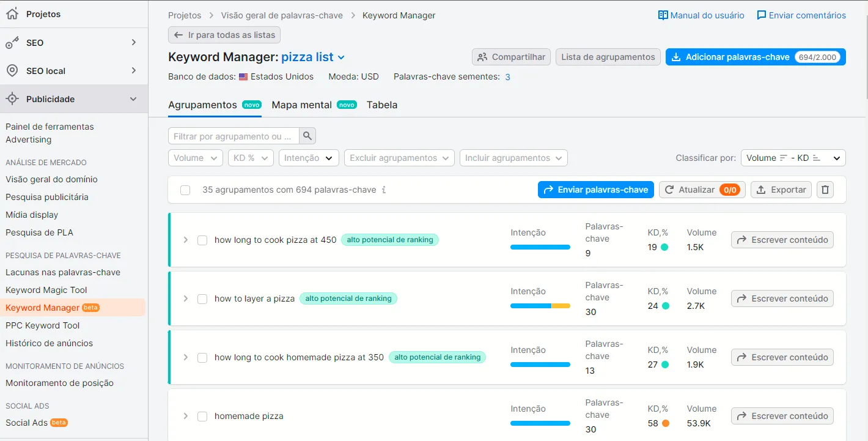Open the Excluir agrupamentos dropdown
The image size is (868, 441).
(x=400, y=158)
